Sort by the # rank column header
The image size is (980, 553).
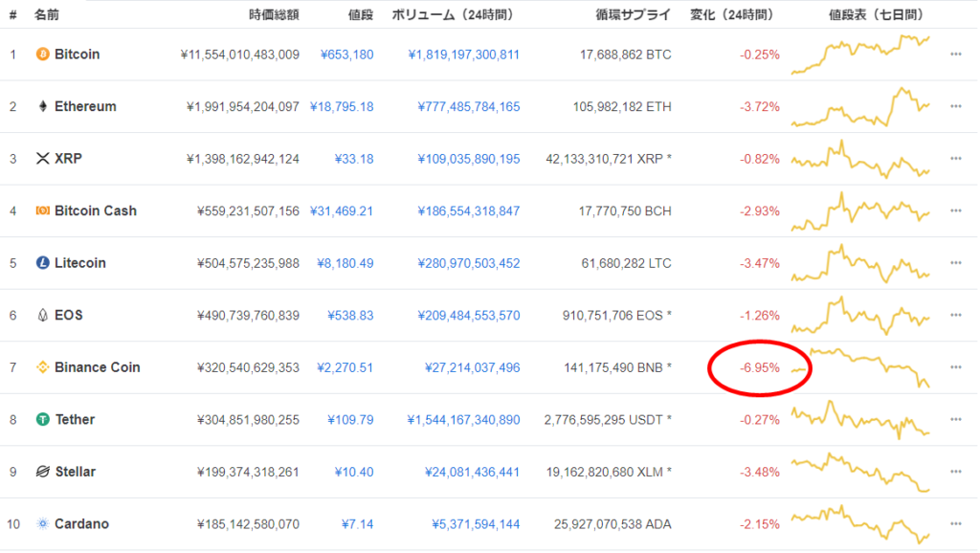click(12, 14)
